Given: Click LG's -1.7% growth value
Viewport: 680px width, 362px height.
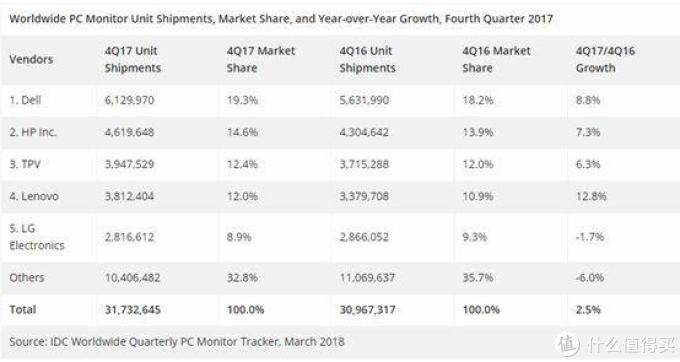Looking at the screenshot, I should [590, 237].
